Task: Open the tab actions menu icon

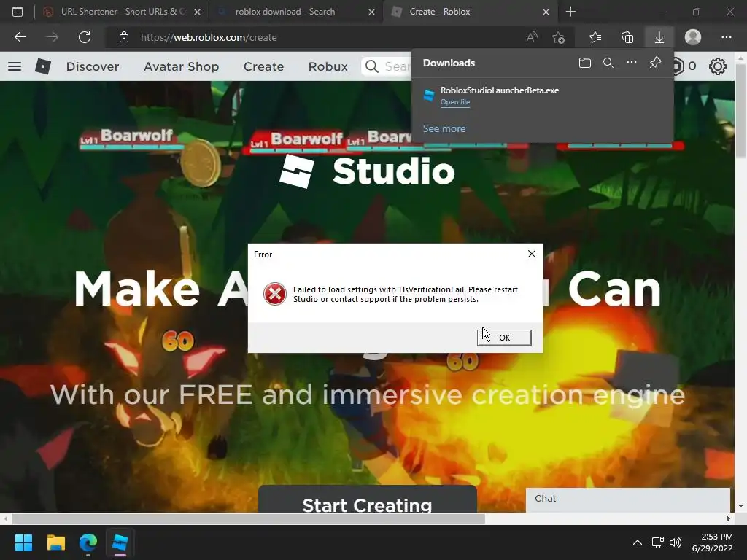Action: click(x=18, y=12)
